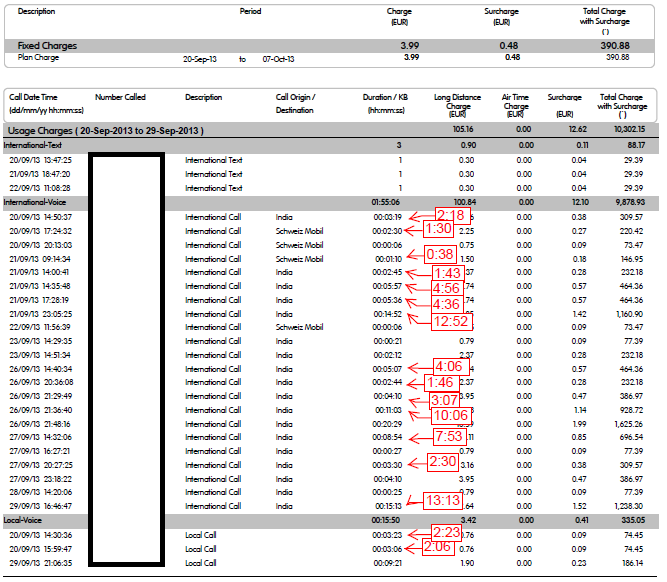Click the local call dated "29/09/13 21:06:35"
Image resolution: width=667 pixels, height=582 pixels.
click(x=40, y=563)
